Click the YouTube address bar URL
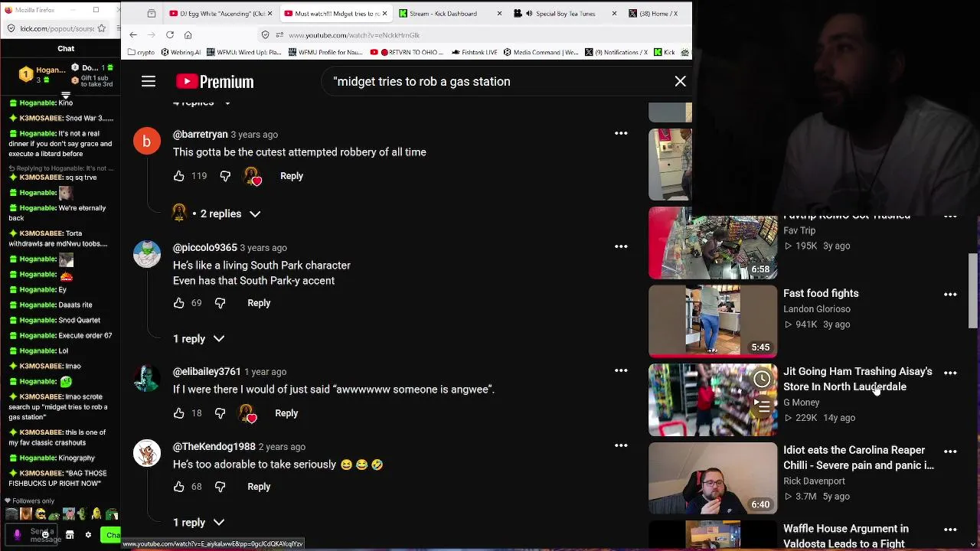This screenshot has height=551, width=980. (x=354, y=34)
